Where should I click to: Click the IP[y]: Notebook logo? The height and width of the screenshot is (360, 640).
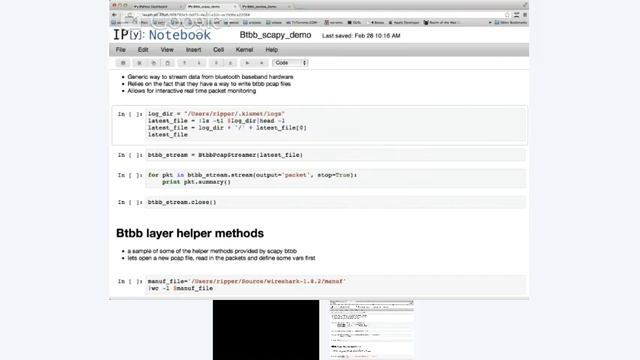162,35
